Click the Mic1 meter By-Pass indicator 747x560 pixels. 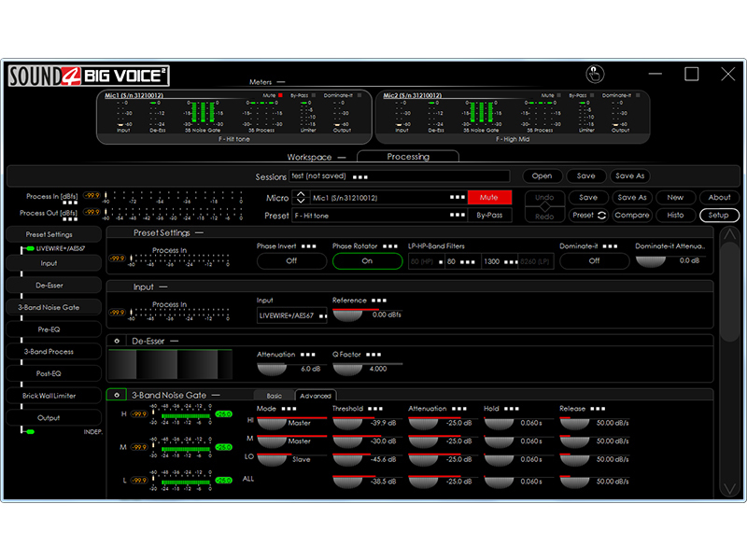[313, 95]
